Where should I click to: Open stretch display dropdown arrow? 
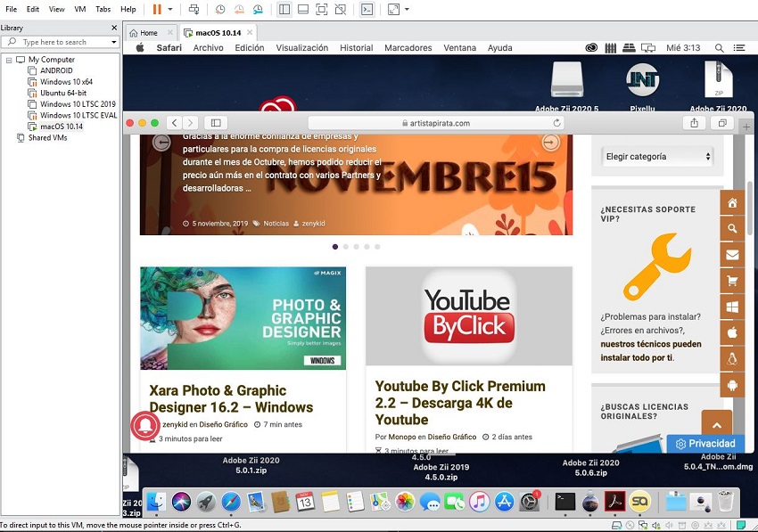(x=407, y=9)
